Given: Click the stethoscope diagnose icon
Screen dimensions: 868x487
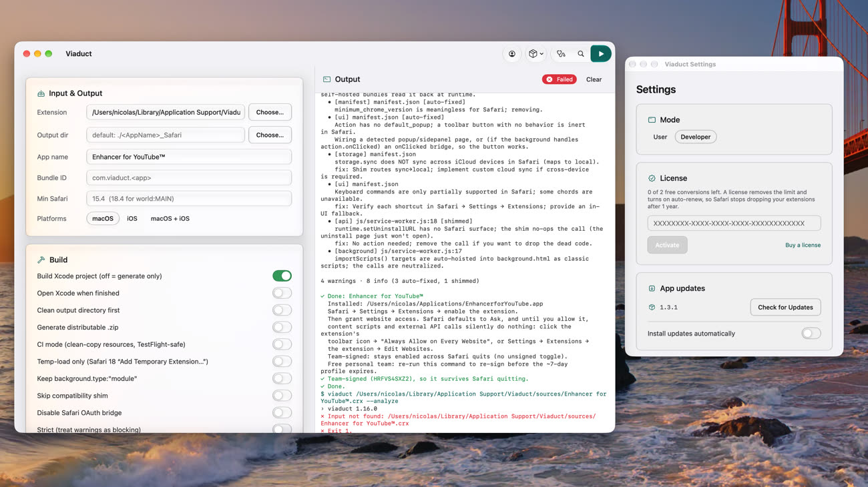Looking at the screenshot, I should [x=561, y=54].
